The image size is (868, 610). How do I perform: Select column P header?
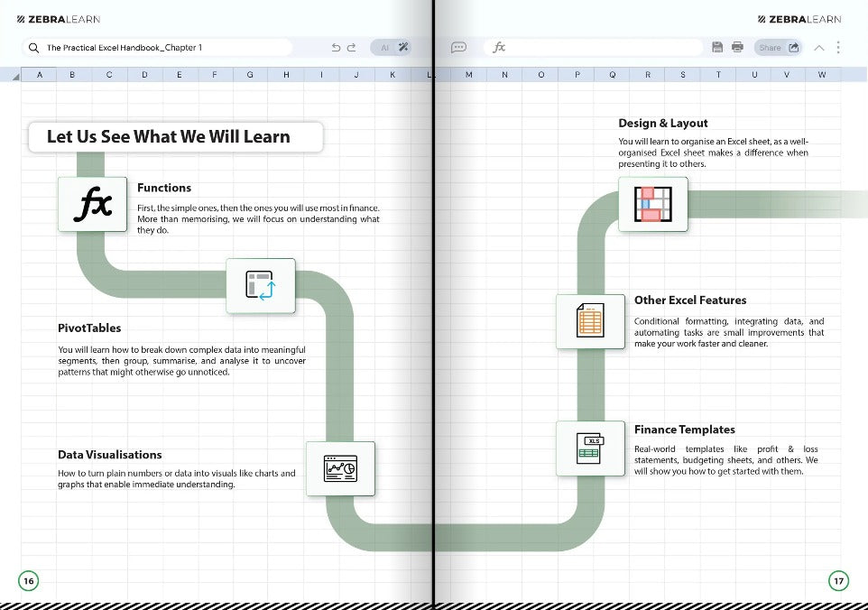(577, 74)
